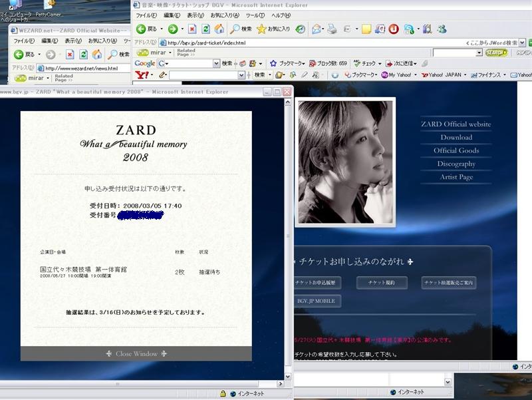This screenshot has width=532, height=400.
Task: Open 表示(V) menu in WEZARD.net window
Action: click(x=73, y=41)
